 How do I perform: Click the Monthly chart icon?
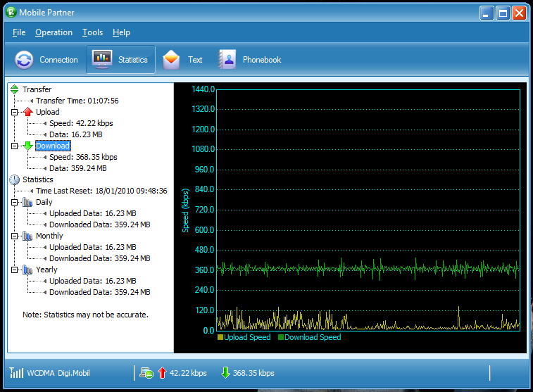click(x=27, y=236)
